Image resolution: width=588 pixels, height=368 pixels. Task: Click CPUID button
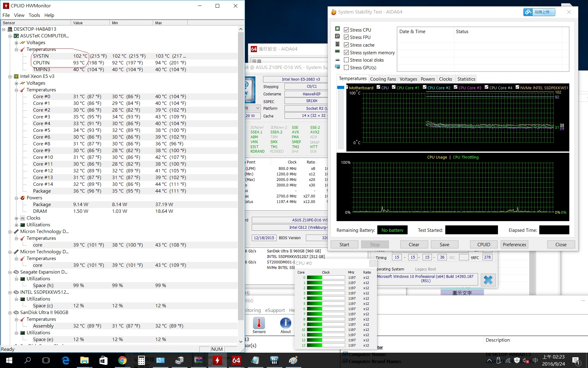pyautogui.click(x=484, y=244)
